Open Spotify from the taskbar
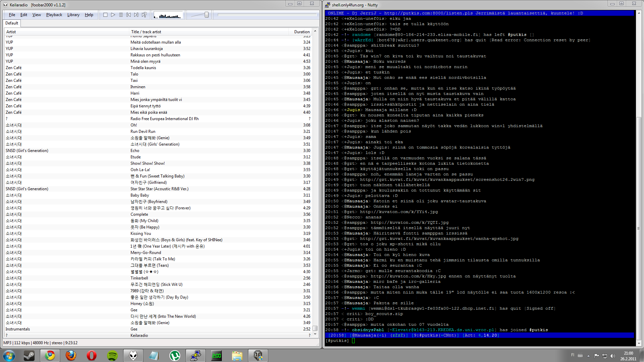 [112, 355]
